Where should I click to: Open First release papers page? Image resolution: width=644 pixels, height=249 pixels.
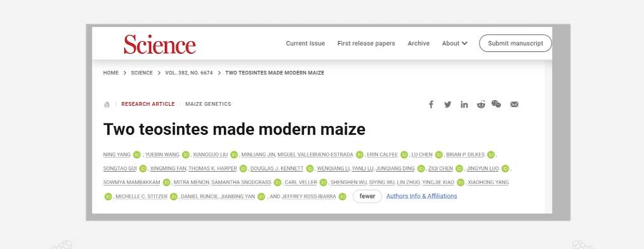point(366,44)
